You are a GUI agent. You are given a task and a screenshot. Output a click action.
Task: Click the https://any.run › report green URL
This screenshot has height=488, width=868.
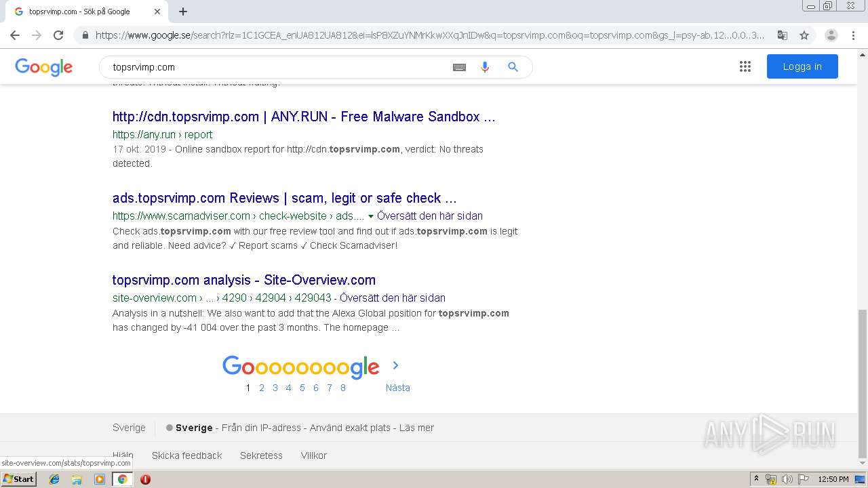click(x=162, y=135)
